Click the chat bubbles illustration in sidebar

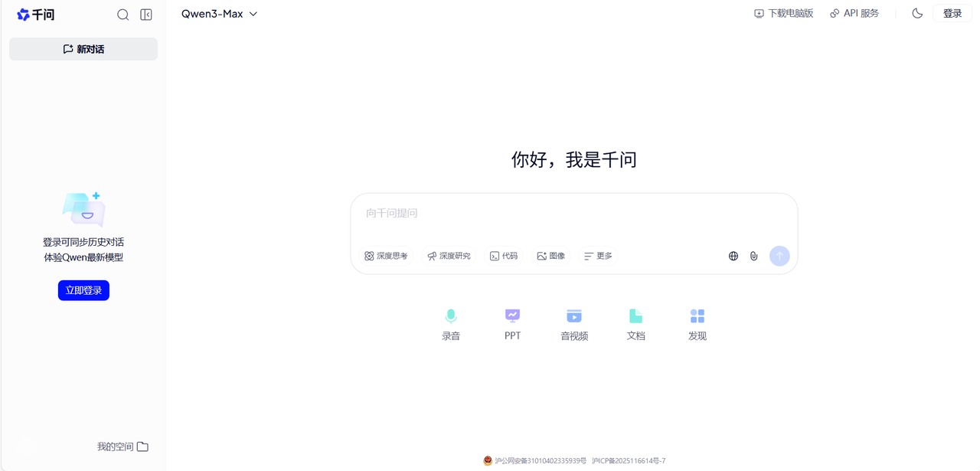(x=83, y=209)
